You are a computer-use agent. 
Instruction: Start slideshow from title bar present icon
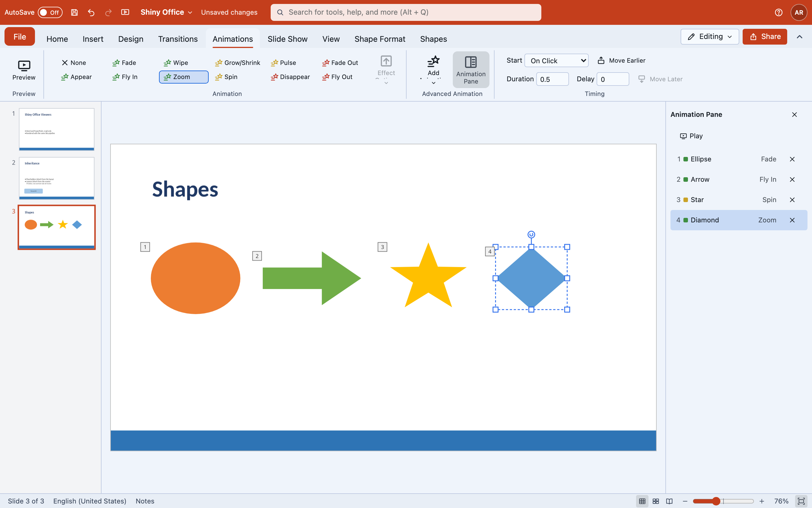125,12
